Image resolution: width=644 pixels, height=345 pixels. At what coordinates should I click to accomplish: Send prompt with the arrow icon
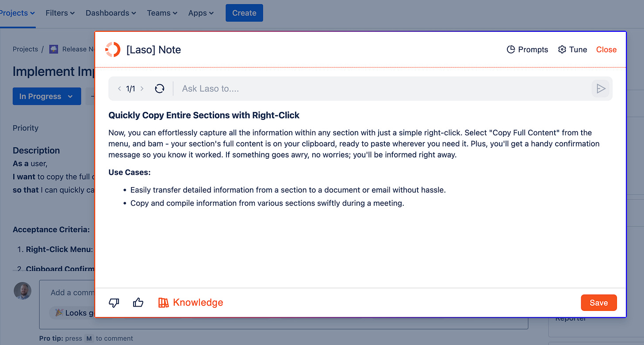point(601,88)
